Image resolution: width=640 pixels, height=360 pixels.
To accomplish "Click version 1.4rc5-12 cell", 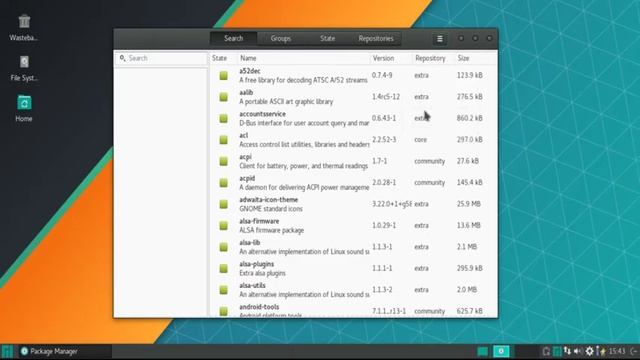I will 386,97.
